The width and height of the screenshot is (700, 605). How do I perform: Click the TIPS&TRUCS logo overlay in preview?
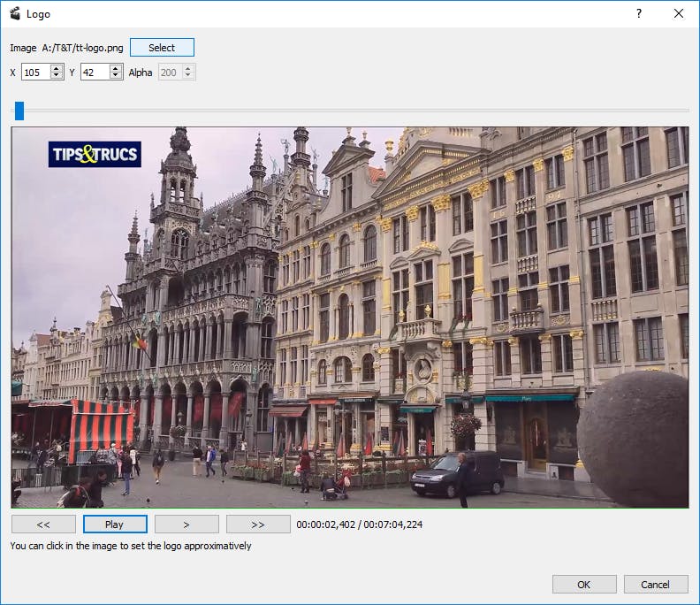95,154
